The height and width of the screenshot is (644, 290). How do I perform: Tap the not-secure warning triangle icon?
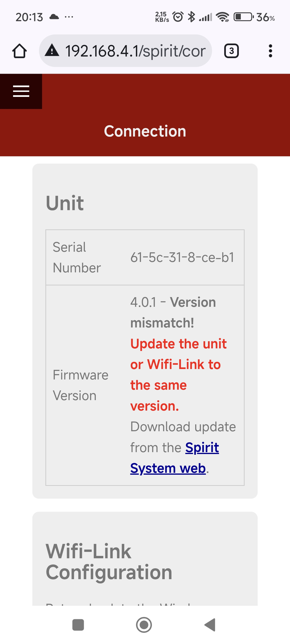tap(52, 50)
